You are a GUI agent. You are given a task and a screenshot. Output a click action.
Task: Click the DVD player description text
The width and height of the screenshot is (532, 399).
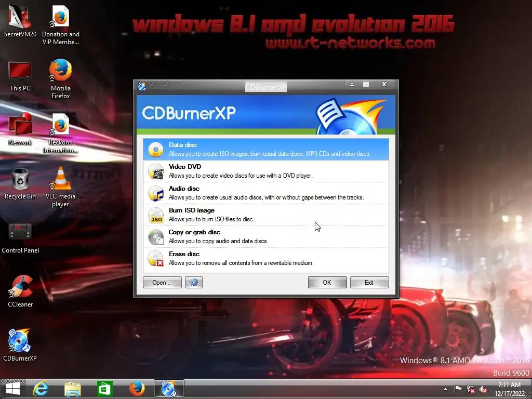click(x=241, y=176)
